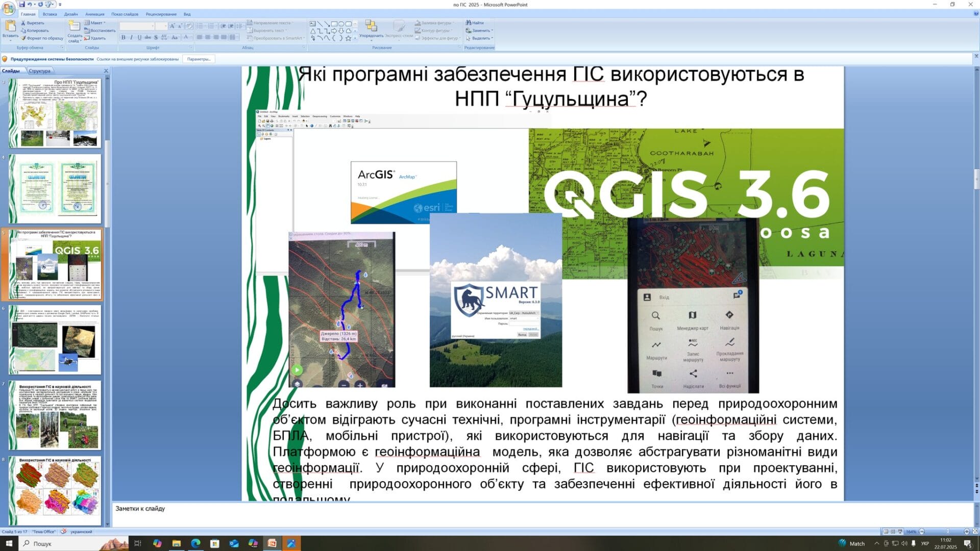The height and width of the screenshot is (551, 980).
Task: Click the Пошук taskbar search box
Action: tap(74, 543)
